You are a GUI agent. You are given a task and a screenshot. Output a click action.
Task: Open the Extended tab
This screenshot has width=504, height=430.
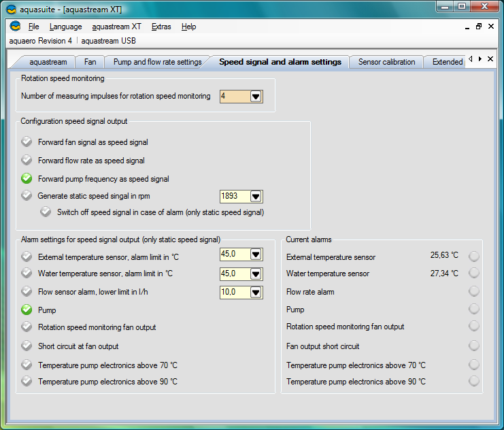pos(448,62)
